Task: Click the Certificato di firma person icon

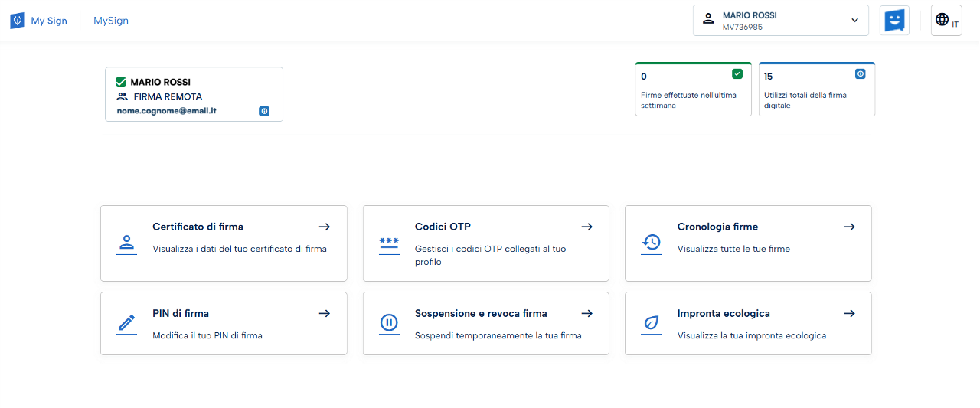Action: tap(126, 243)
